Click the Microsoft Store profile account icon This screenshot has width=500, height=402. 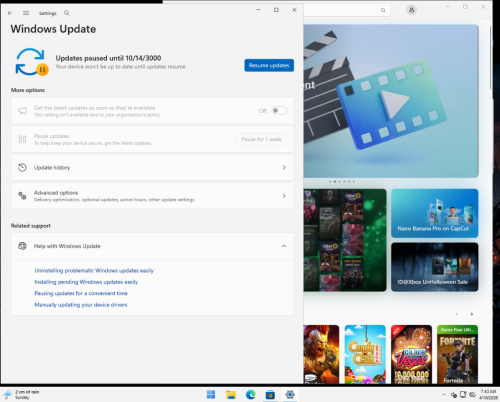point(411,10)
